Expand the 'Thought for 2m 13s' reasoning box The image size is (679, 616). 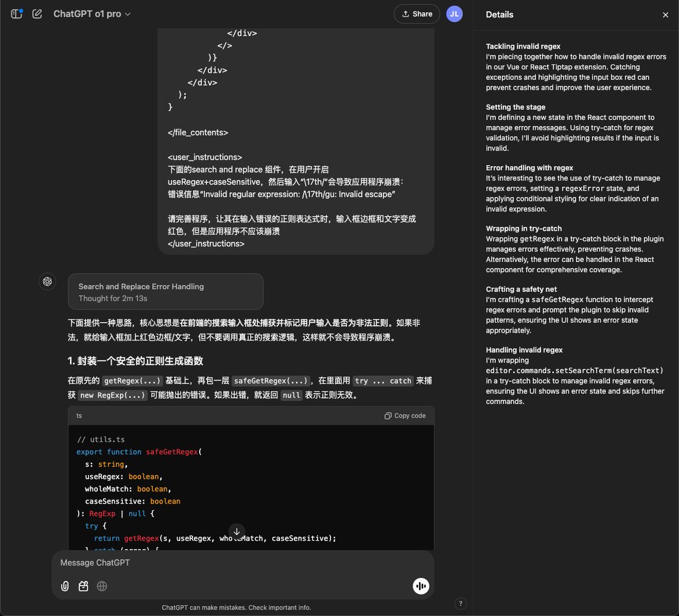tap(166, 292)
